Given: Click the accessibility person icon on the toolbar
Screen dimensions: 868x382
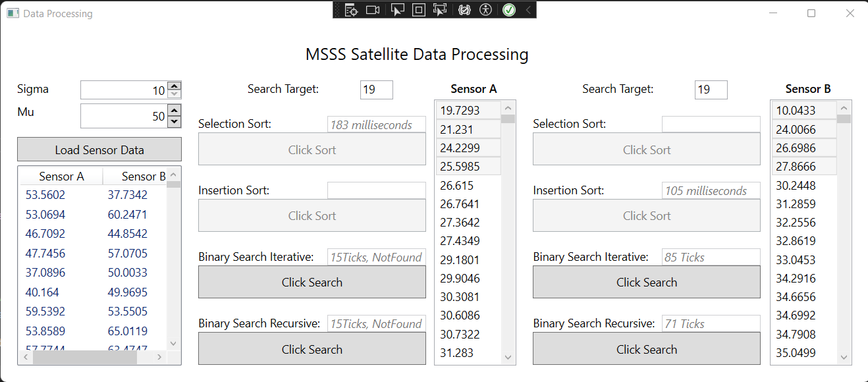Looking at the screenshot, I should click(x=485, y=10).
